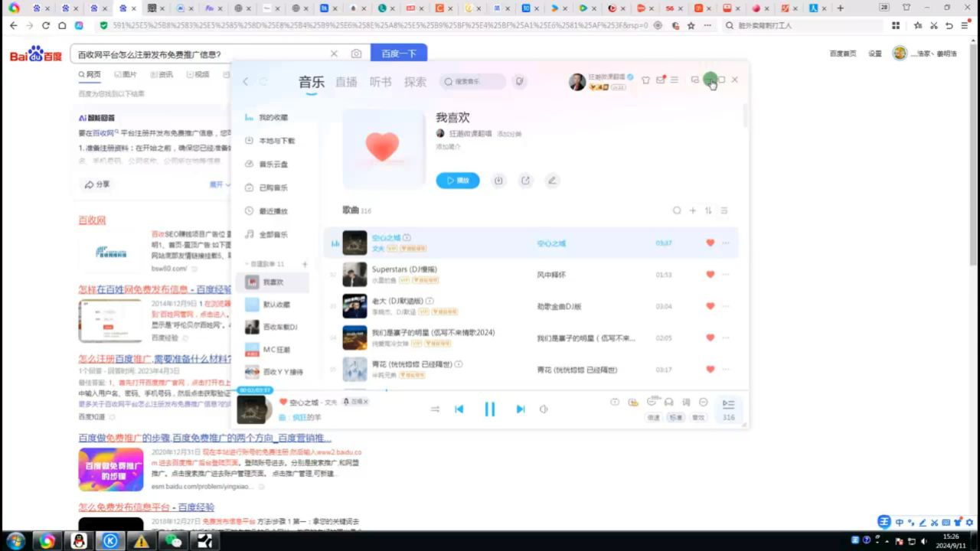Click the user avatar in music player
This screenshot has height=551, width=980.
(577, 82)
